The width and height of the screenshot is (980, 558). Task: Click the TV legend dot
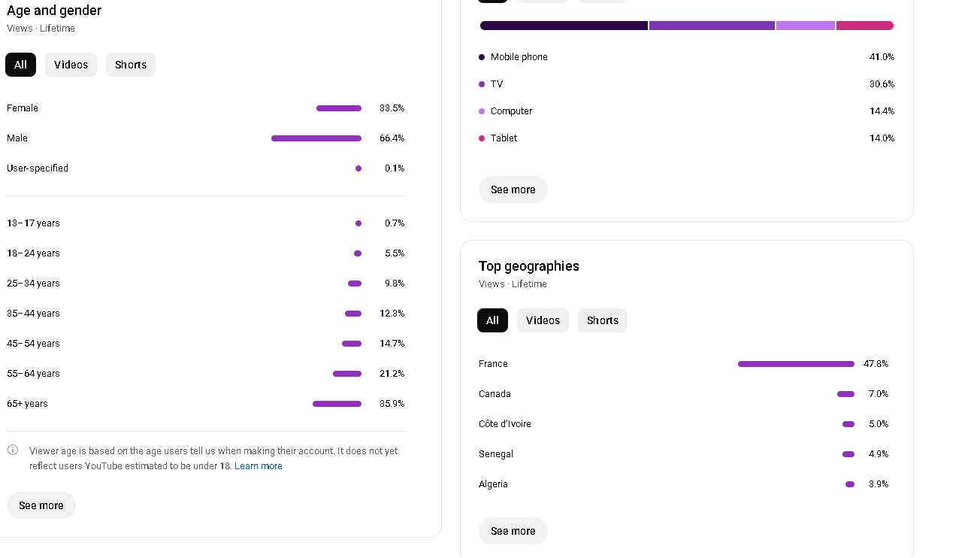coord(482,84)
